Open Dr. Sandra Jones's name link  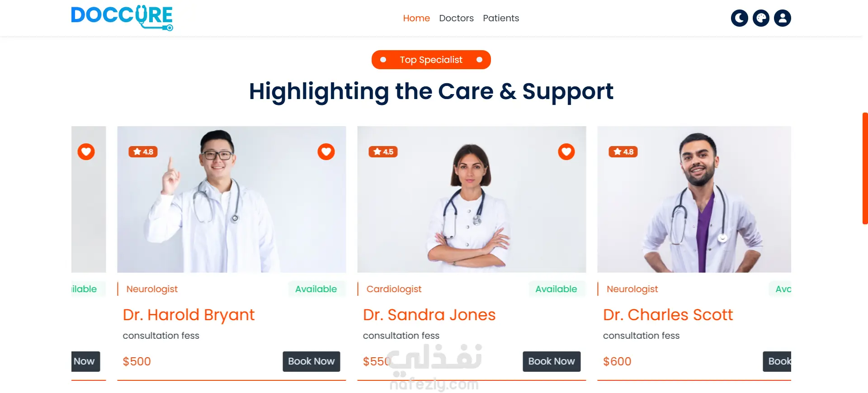[429, 315]
